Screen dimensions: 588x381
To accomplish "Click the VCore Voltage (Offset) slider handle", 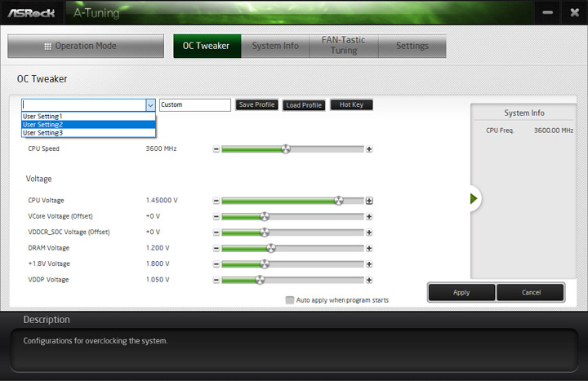I will click(x=265, y=216).
